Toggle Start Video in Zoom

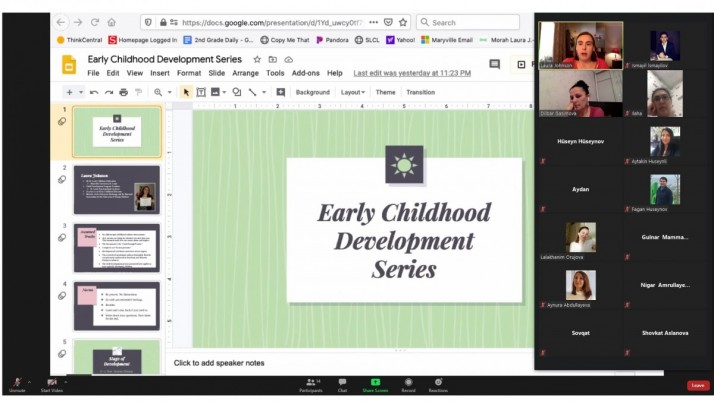[52, 384]
